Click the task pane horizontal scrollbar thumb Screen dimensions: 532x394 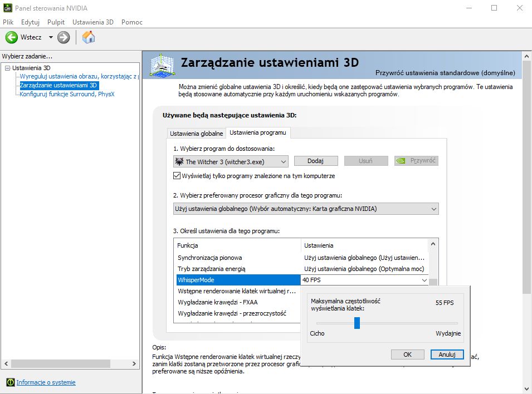61,363
